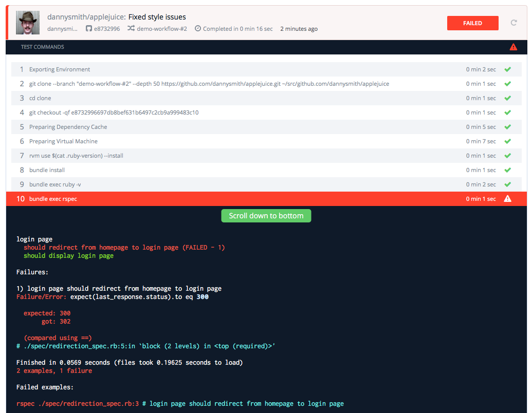The width and height of the screenshot is (532, 413).
Task: Click './spec/redirection_spec.rb:5' backtrace line
Action: pyautogui.click(x=145, y=346)
